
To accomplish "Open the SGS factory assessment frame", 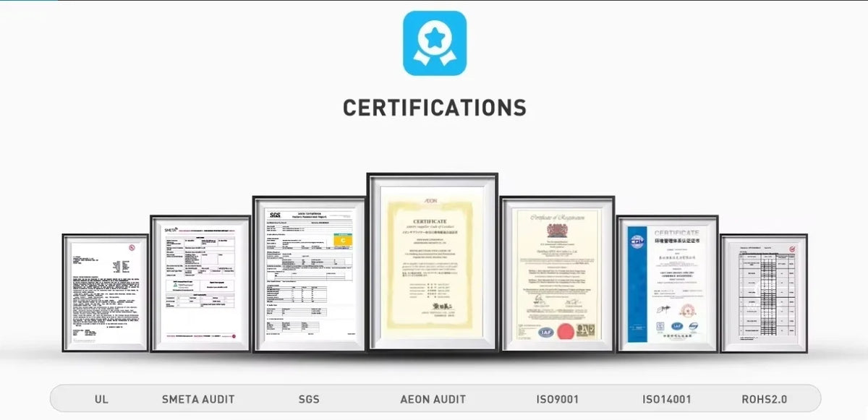I will click(x=309, y=274).
